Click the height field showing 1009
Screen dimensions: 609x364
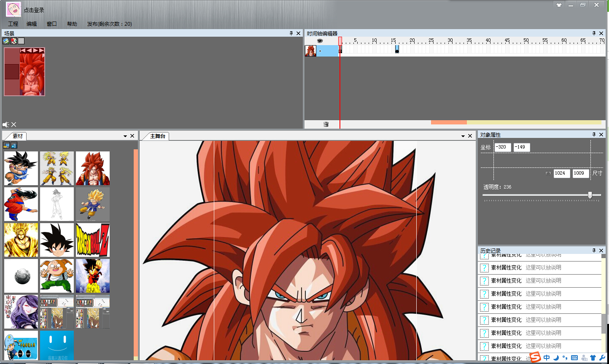click(x=581, y=173)
